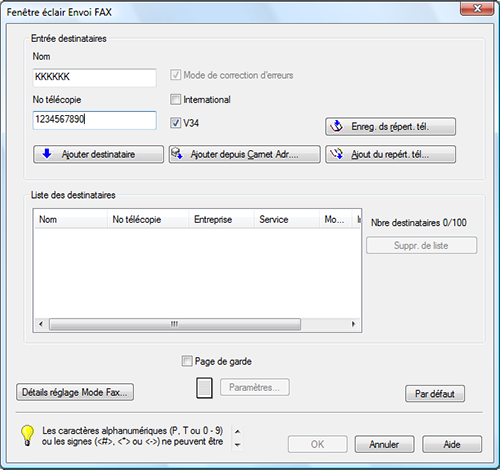Click the address book icon on Ajouter depuis Carnet Adr
The image size is (500, 470).
pos(177,153)
